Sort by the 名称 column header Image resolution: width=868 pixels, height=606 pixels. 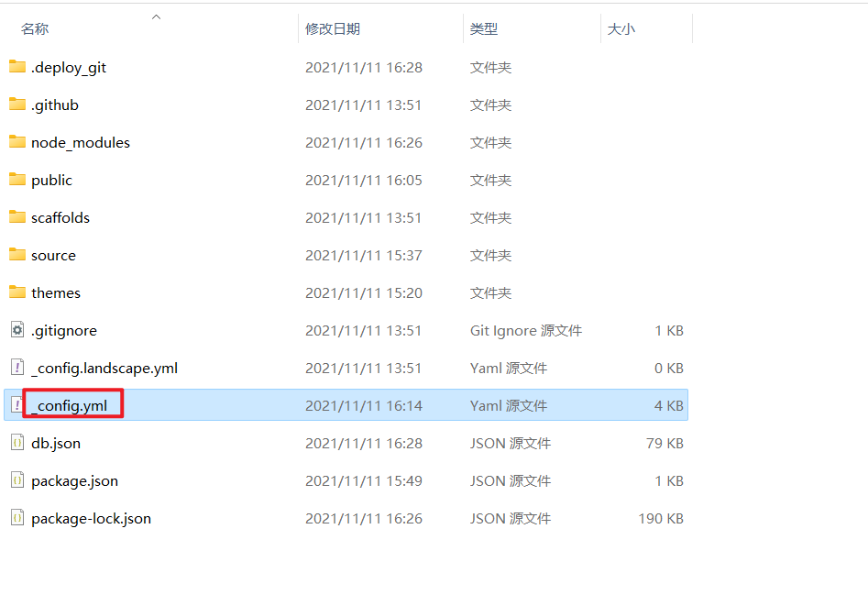[x=34, y=28]
